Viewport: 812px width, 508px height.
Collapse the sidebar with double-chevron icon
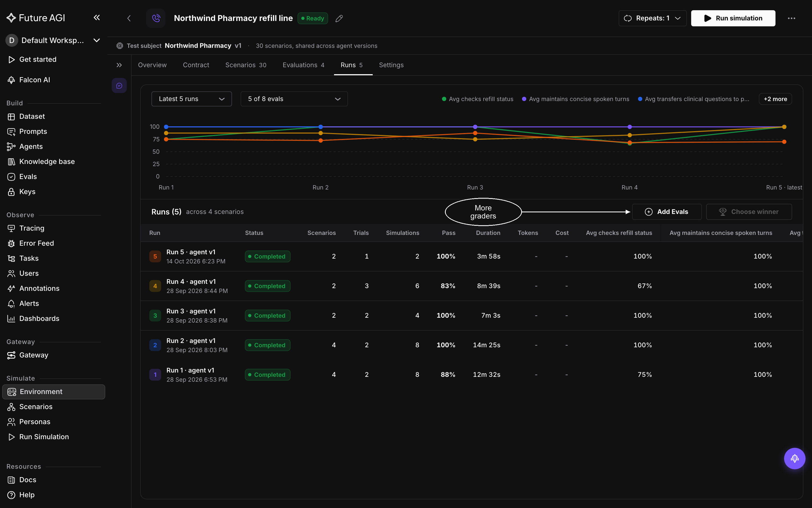point(97,17)
